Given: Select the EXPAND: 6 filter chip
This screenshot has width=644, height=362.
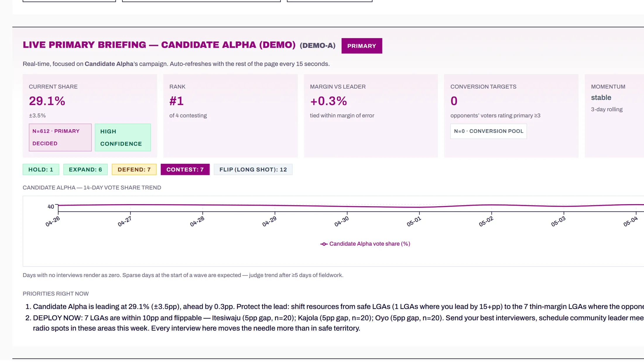Looking at the screenshot, I should pos(85,170).
